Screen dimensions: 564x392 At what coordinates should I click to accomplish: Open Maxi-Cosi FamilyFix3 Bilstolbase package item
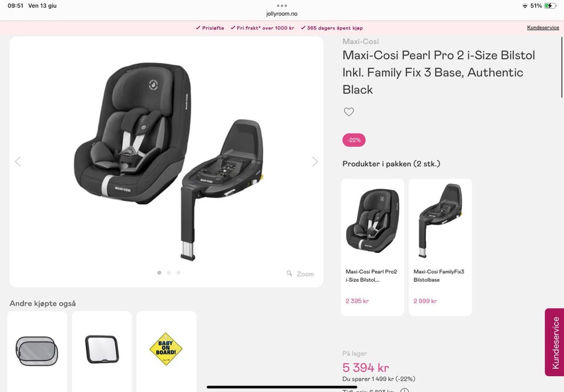pyautogui.click(x=440, y=247)
